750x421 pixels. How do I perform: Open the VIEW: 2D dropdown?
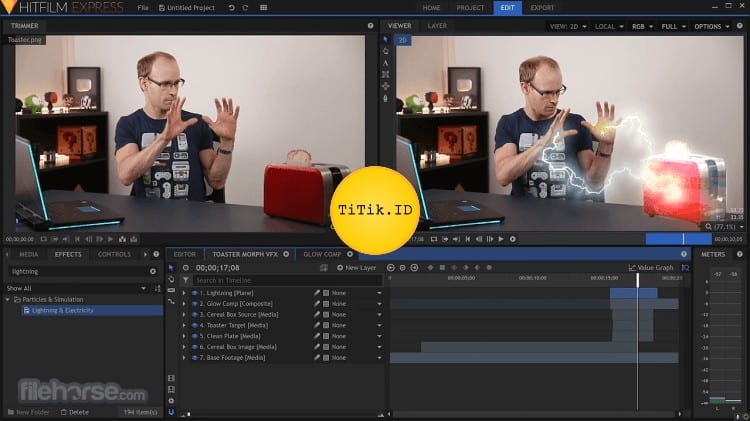tap(568, 26)
